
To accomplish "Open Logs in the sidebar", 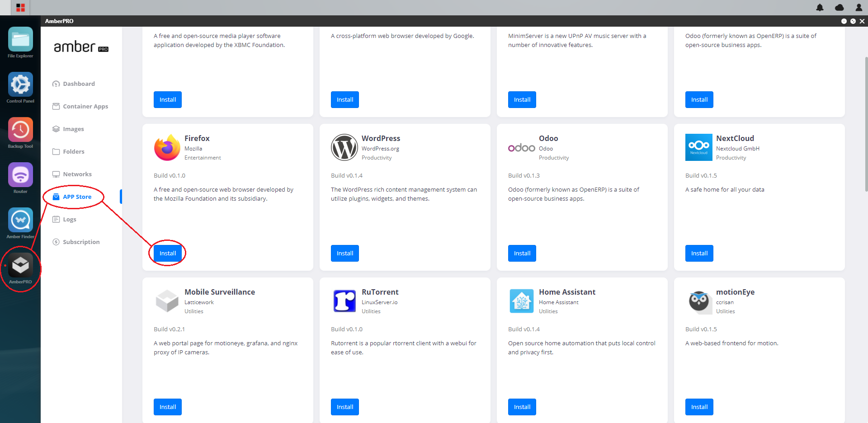I will click(x=64, y=219).
